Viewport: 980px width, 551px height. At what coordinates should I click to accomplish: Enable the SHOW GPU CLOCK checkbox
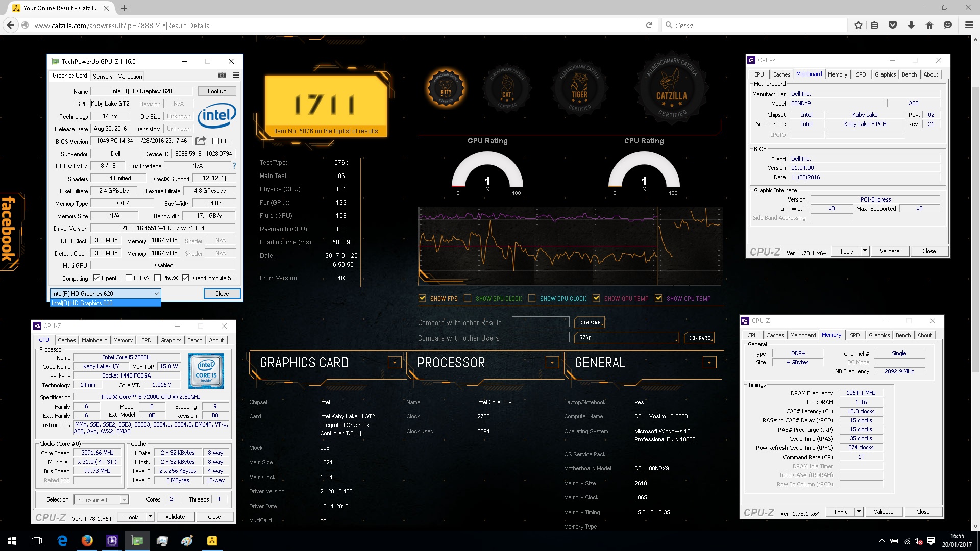point(468,298)
